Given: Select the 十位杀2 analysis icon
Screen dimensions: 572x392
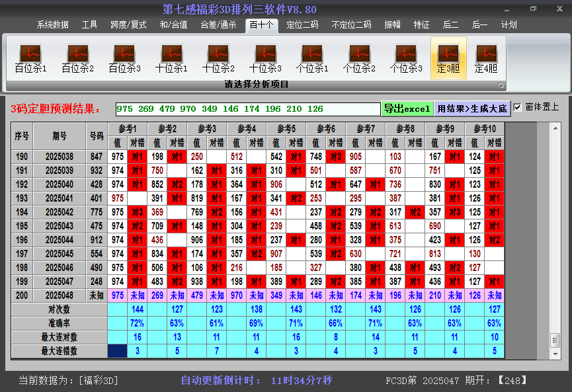Looking at the screenshot, I should pyautogui.click(x=218, y=59).
